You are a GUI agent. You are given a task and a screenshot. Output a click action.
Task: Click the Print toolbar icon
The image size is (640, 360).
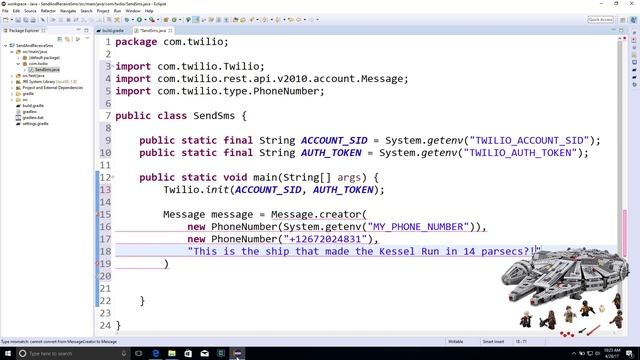33,20
